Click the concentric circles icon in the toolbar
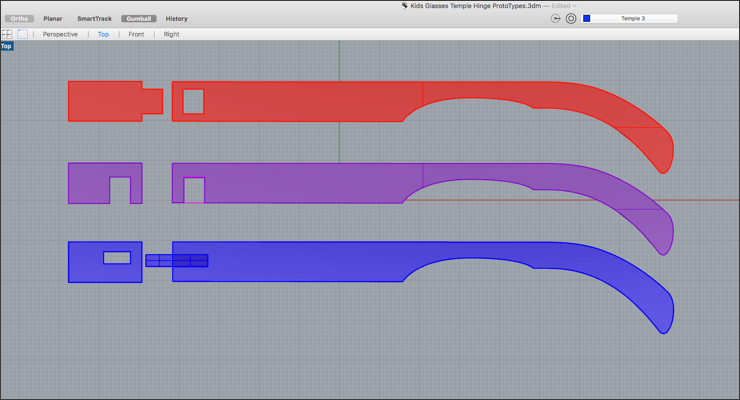Viewport: 740px width, 400px height. point(571,18)
